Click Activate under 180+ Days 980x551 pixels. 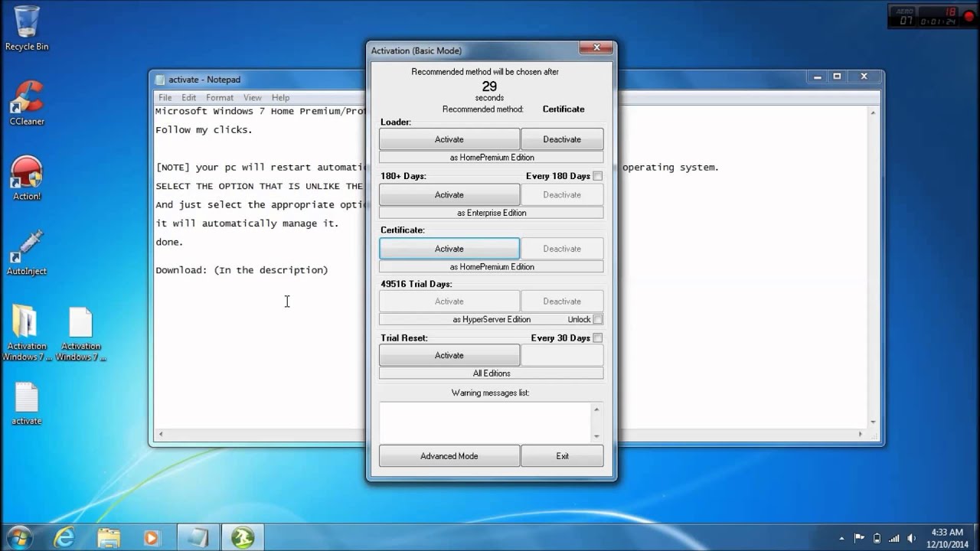(449, 194)
